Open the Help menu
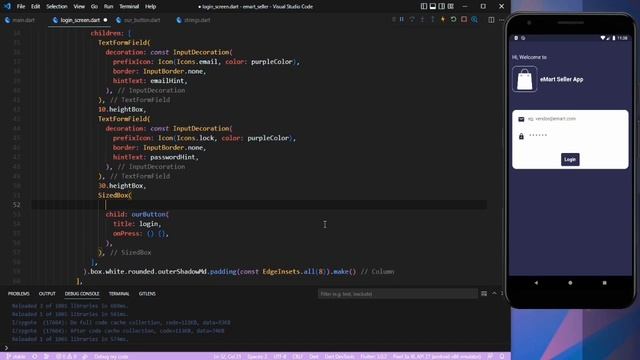 point(151,7)
